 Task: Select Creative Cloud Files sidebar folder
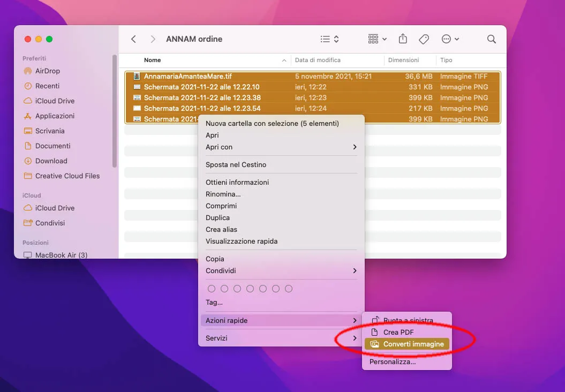click(x=67, y=176)
